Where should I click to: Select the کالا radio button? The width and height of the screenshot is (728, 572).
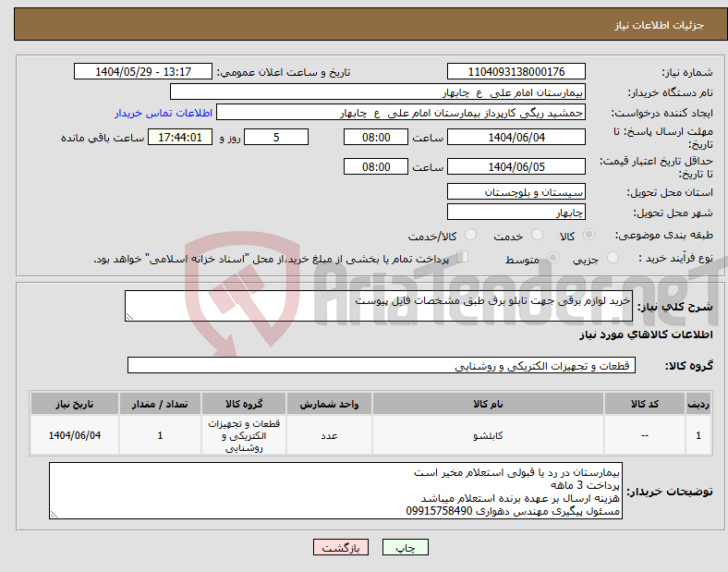[x=588, y=235]
